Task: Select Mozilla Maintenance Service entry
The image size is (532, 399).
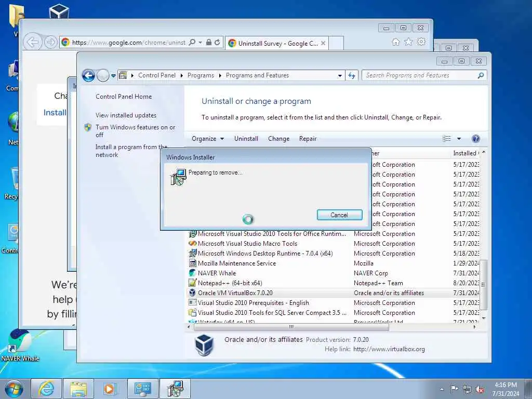Action: (237, 263)
